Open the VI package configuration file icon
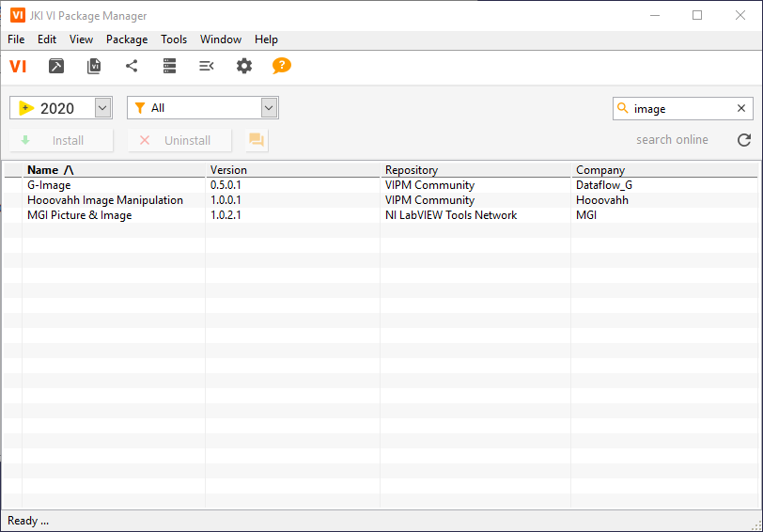 point(94,66)
